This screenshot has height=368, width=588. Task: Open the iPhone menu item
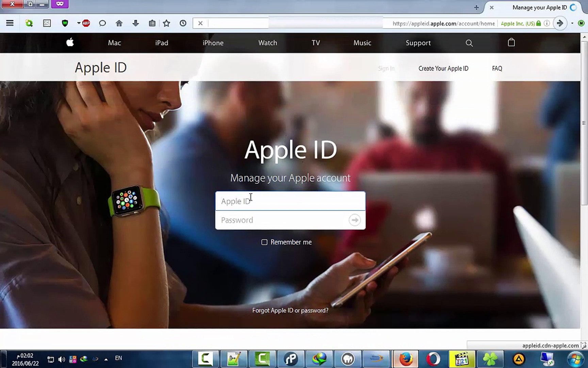pos(213,43)
